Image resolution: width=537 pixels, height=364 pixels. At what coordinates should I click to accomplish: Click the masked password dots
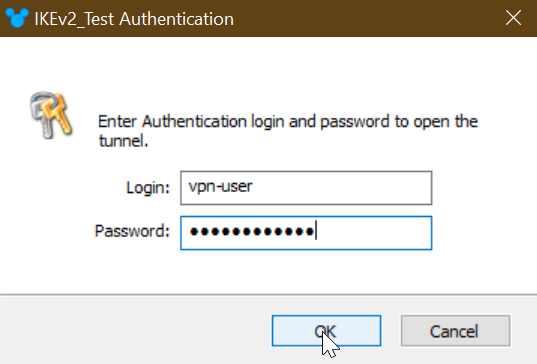point(252,232)
